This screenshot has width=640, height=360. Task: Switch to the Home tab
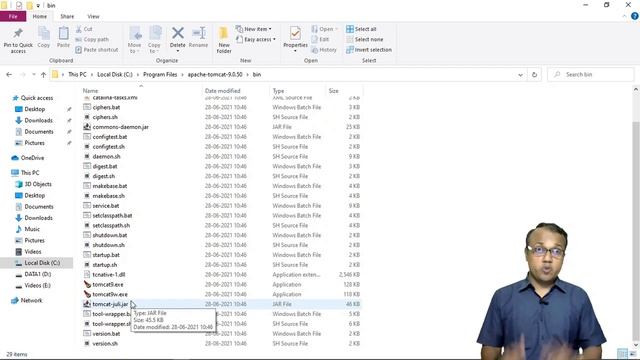pos(40,16)
